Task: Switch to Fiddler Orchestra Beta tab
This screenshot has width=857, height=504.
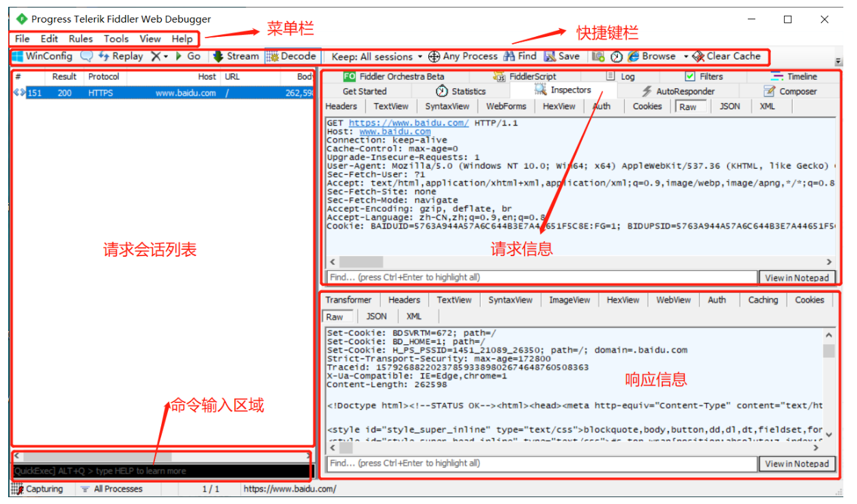Action: pyautogui.click(x=393, y=76)
